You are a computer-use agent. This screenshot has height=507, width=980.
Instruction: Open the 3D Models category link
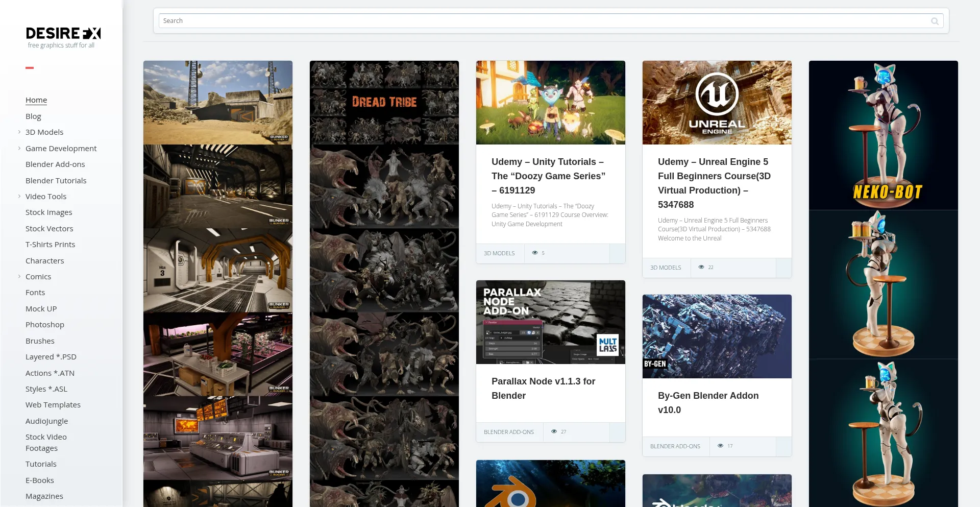pos(44,132)
